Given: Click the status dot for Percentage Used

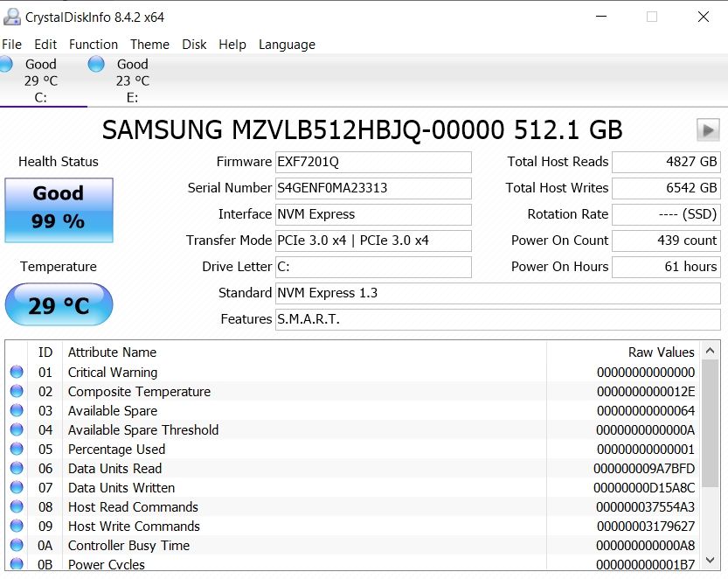Looking at the screenshot, I should click(17, 449).
